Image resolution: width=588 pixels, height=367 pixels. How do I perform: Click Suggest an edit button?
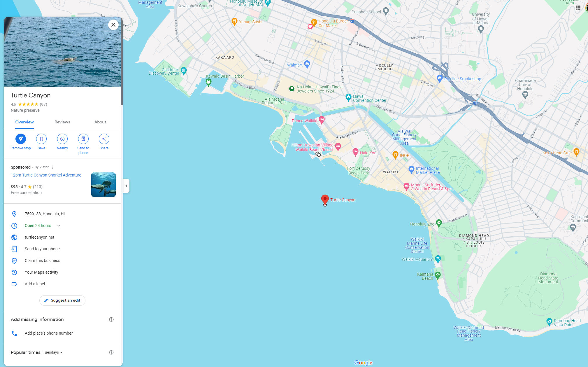62,300
